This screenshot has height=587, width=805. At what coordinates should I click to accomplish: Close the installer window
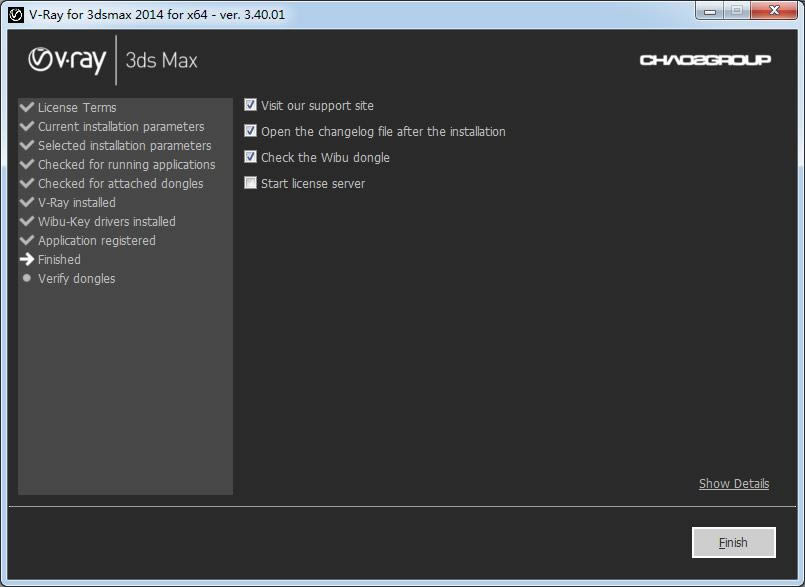coord(774,10)
